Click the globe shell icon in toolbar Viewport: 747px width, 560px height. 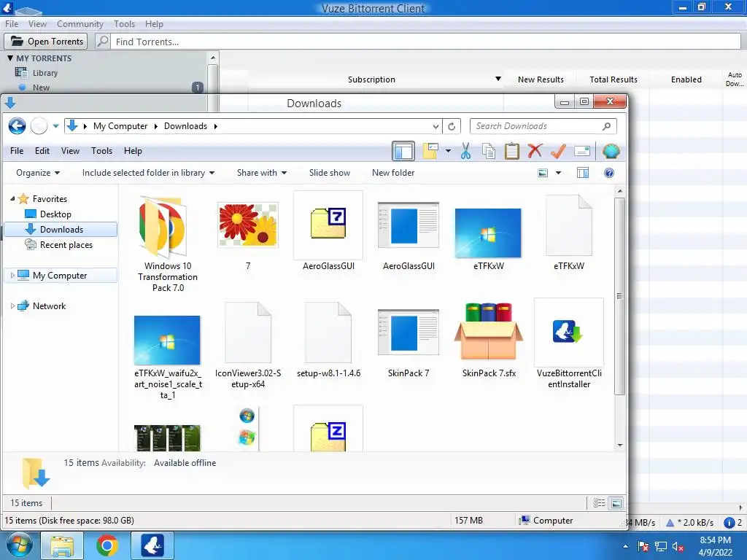[x=611, y=152]
